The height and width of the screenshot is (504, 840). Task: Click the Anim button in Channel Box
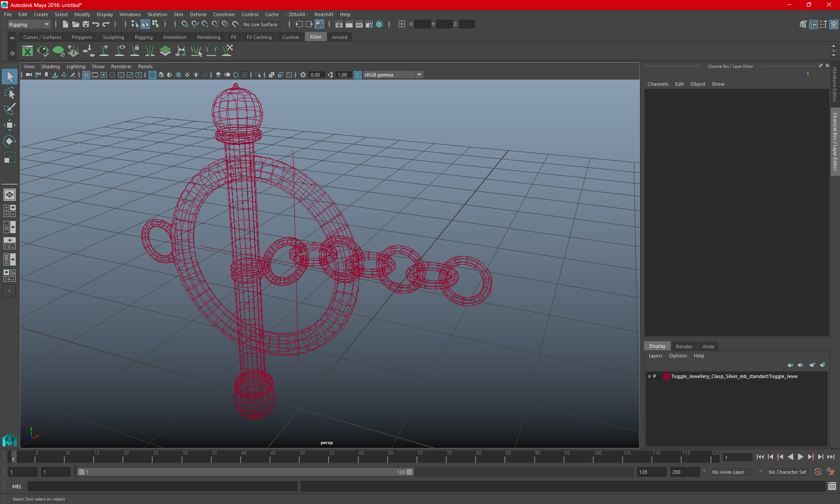(x=708, y=346)
